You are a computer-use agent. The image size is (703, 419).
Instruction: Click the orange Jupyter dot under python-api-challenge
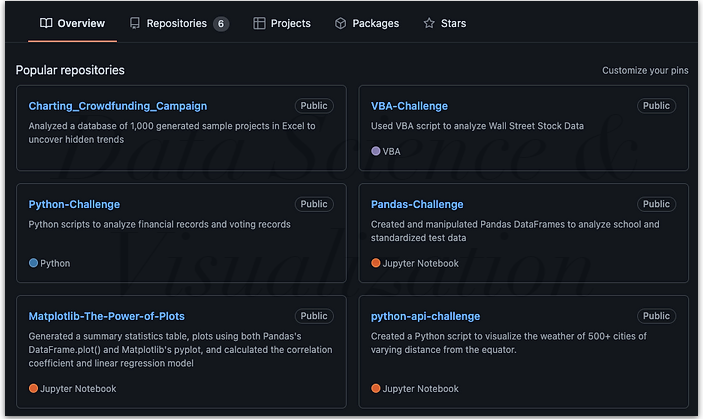(376, 389)
